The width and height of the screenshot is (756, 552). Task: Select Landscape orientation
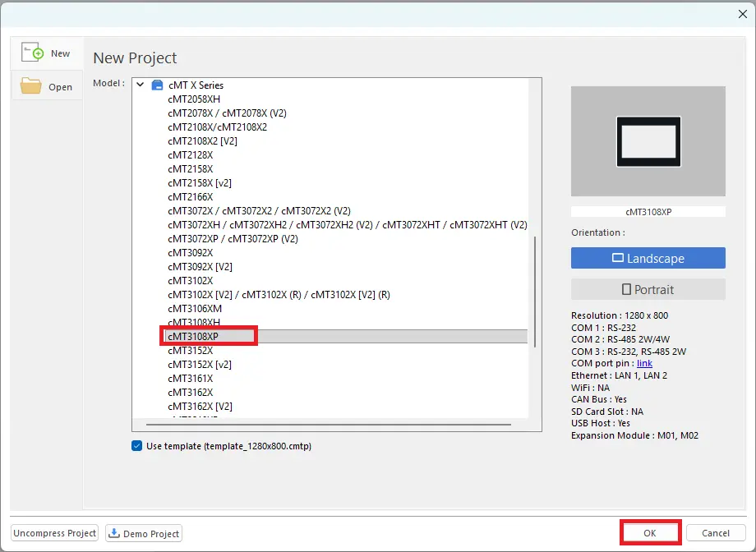point(648,258)
